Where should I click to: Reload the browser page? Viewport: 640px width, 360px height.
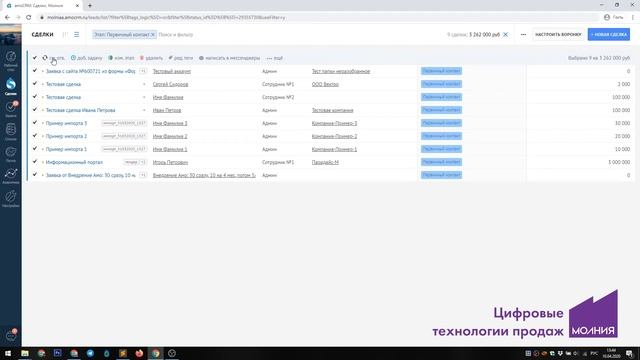point(29,17)
